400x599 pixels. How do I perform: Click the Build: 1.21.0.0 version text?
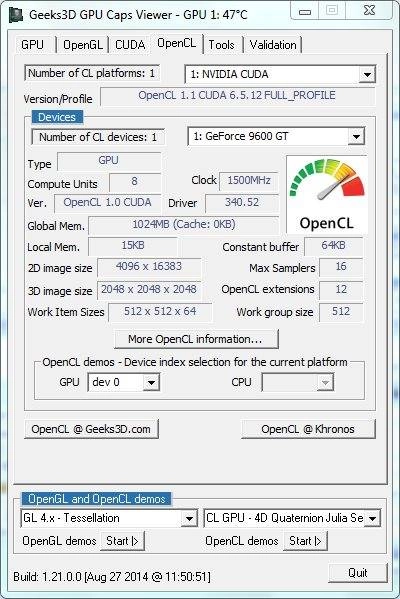click(x=112, y=576)
